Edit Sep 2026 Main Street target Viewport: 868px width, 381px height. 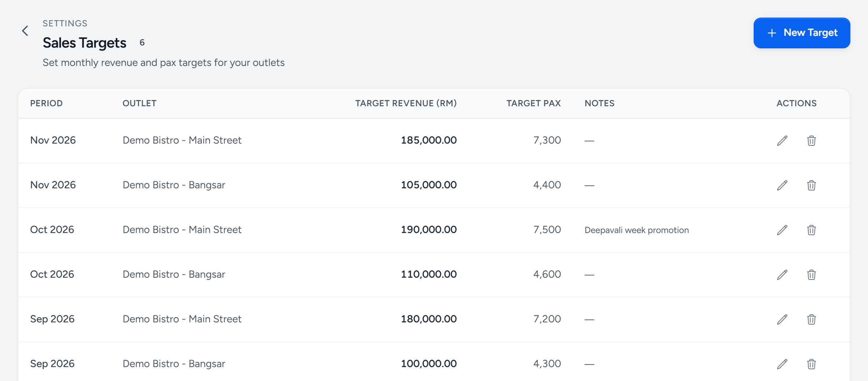[782, 319]
